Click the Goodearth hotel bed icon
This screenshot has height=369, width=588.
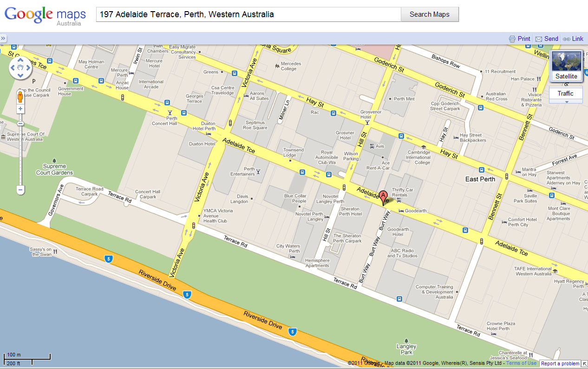401,211
